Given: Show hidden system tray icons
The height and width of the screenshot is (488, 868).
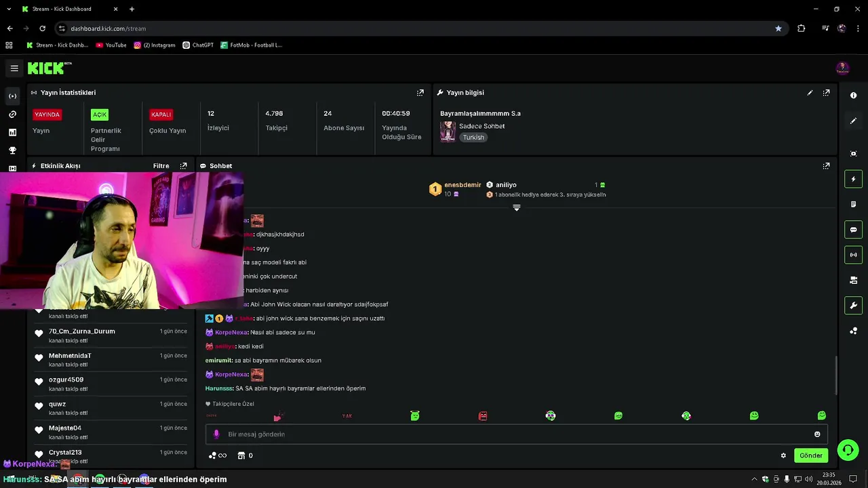Looking at the screenshot, I should click(x=754, y=479).
